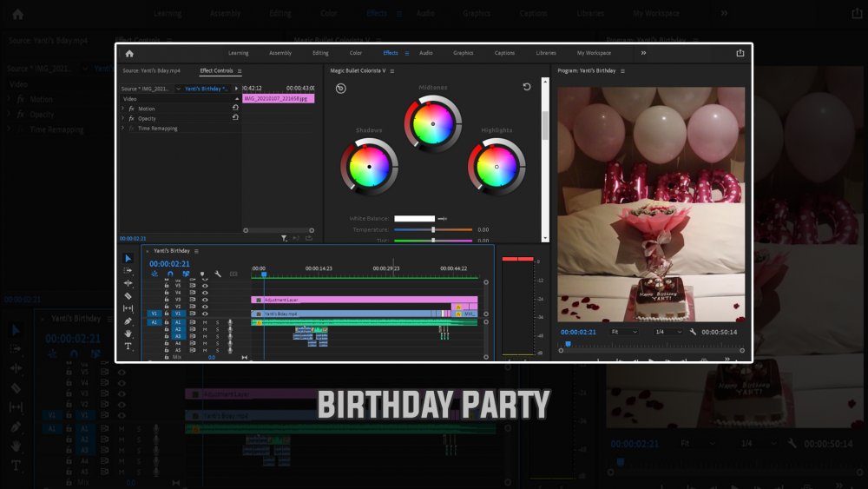Screen dimensions: 868x489
Task: Click the caption track options icon in the front timeline
Action: point(233,274)
